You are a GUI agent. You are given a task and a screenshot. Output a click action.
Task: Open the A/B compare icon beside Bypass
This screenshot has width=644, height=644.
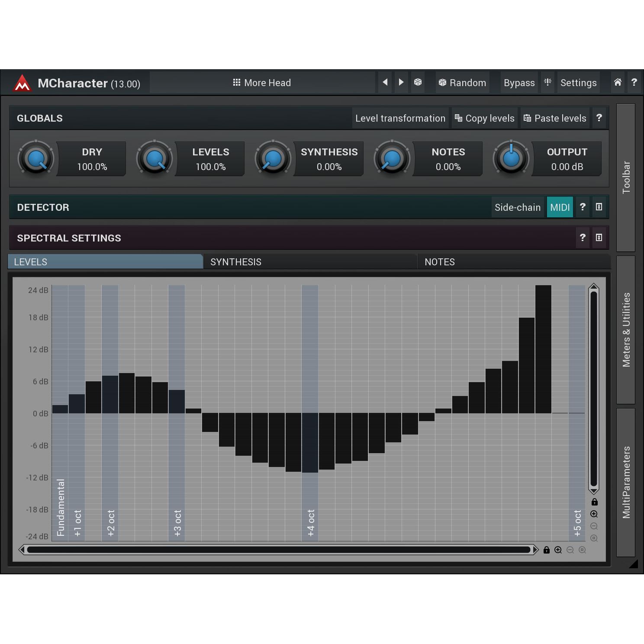point(547,82)
